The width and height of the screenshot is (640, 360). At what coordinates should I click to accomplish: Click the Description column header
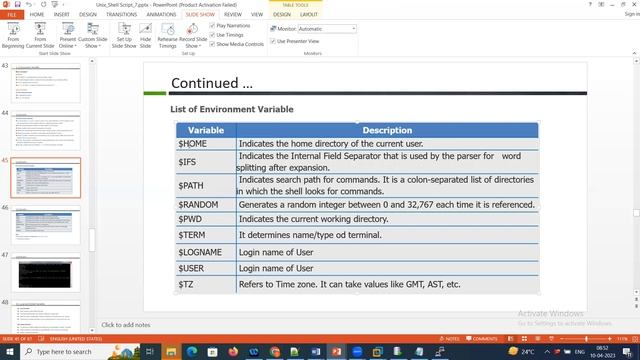387,130
